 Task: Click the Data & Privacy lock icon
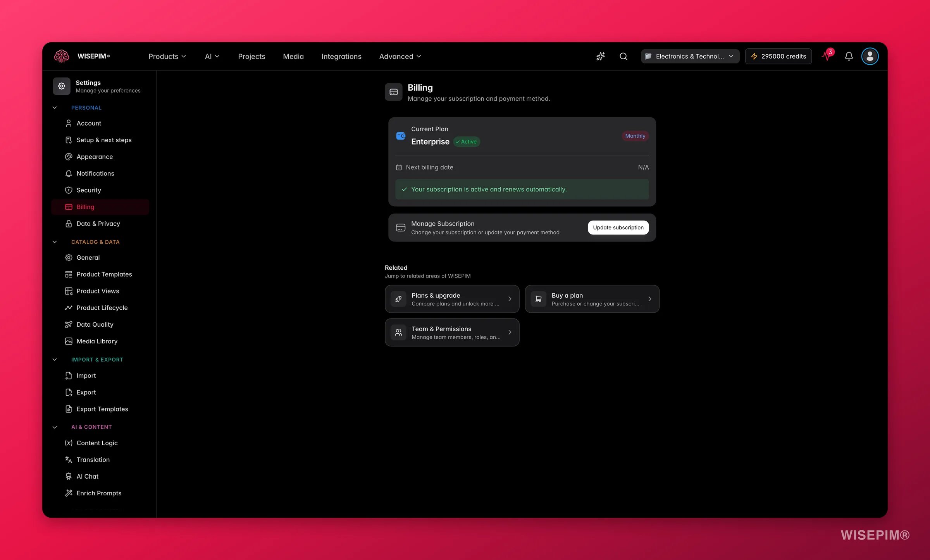coord(69,224)
